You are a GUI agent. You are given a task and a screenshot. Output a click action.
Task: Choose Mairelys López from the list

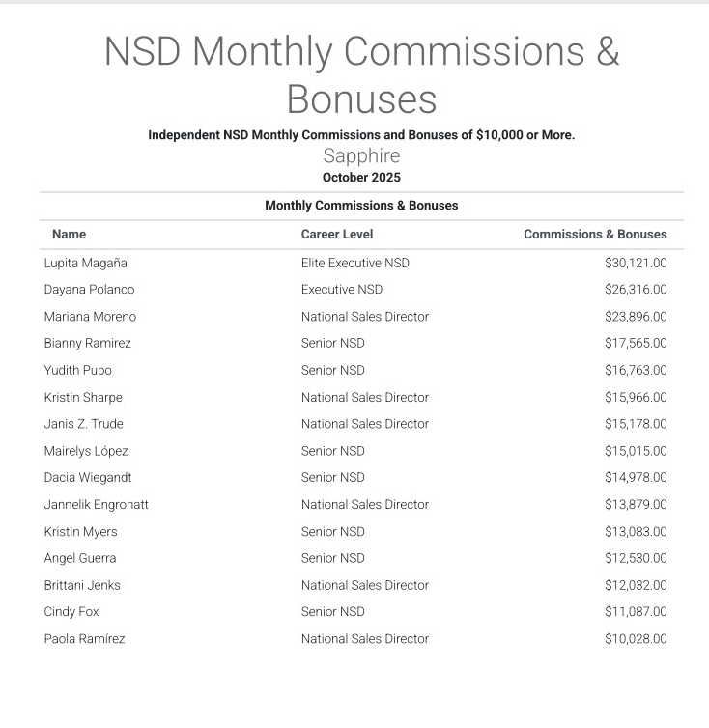(x=86, y=451)
